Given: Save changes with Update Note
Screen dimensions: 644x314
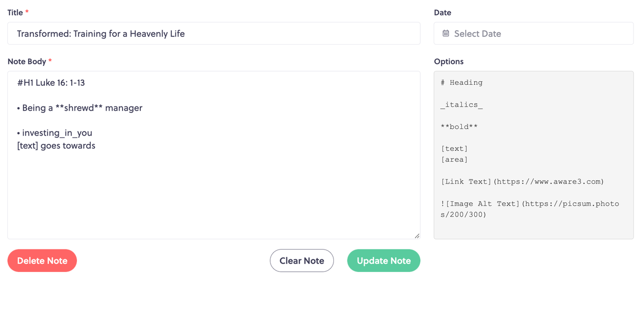Looking at the screenshot, I should [x=384, y=260].
